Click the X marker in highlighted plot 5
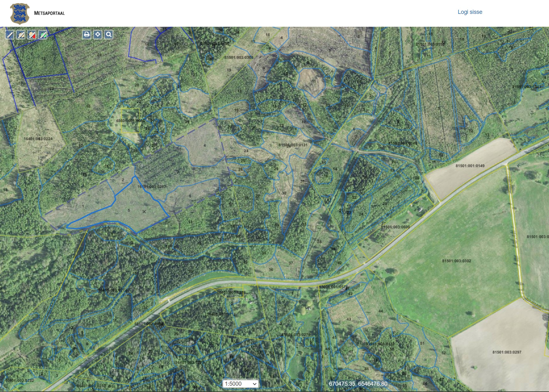This screenshot has width=549, height=392. (144, 212)
